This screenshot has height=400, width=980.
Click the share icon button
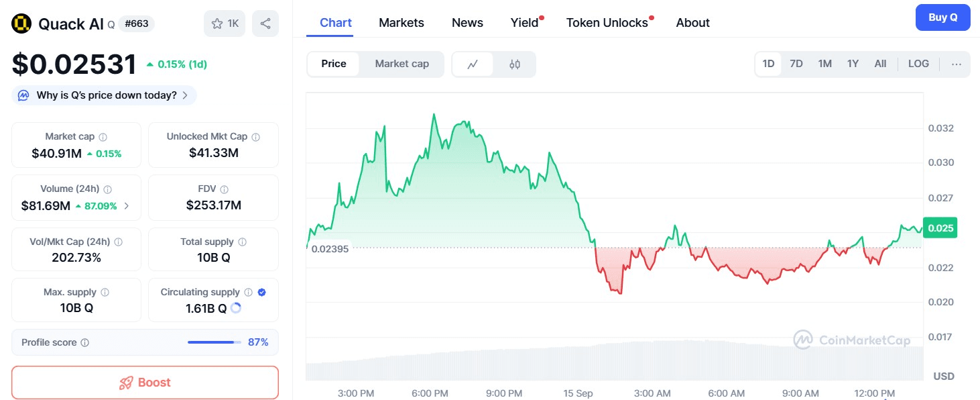pos(265,24)
